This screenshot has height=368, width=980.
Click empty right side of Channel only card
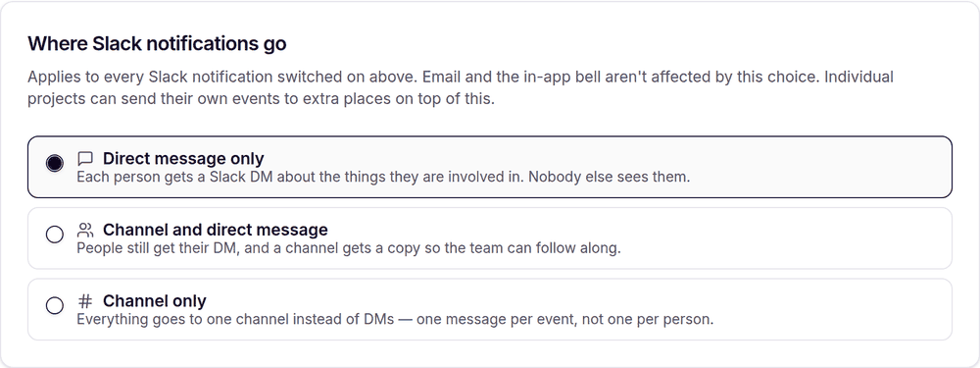[831, 310]
